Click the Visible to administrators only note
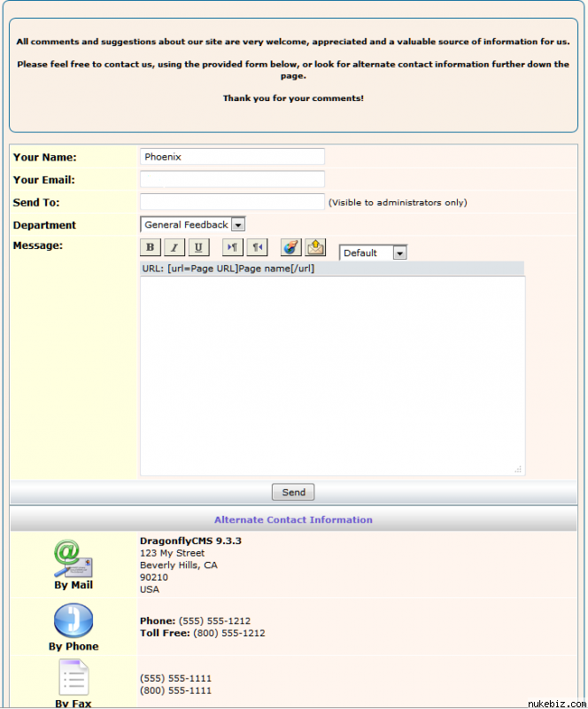The width and height of the screenshot is (588, 709). [398, 203]
